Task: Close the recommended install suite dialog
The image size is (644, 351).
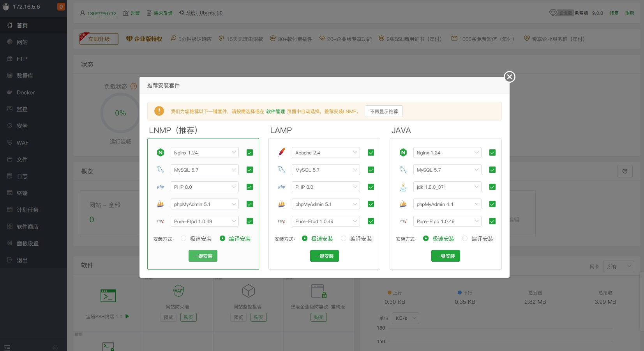Action: [x=509, y=77]
